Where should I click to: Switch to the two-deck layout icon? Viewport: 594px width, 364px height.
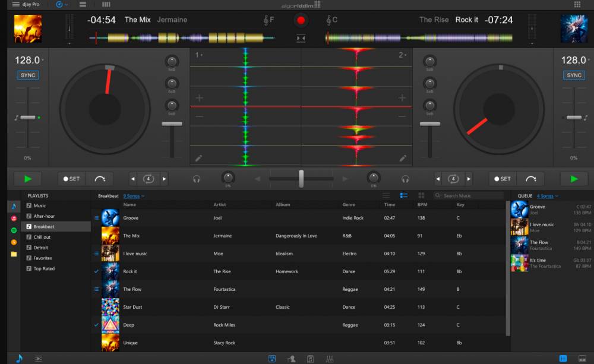[83, 5]
